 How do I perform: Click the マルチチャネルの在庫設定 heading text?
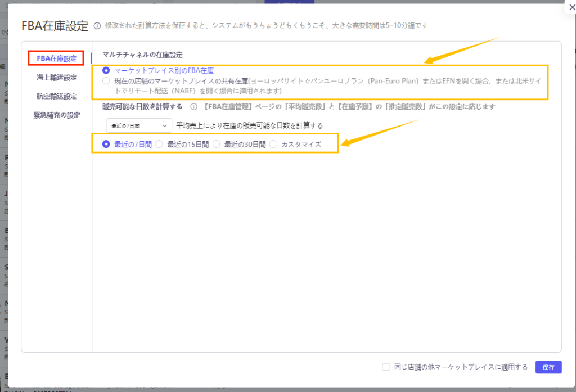click(x=142, y=55)
